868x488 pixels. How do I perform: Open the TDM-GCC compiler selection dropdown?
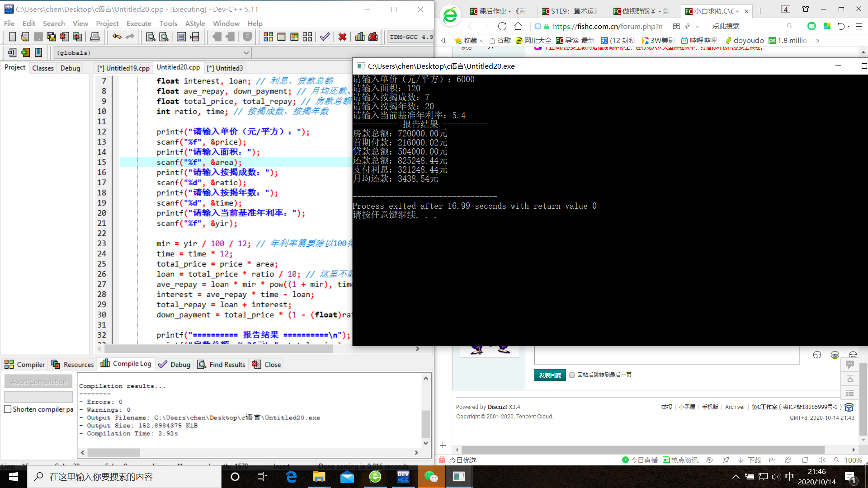pos(410,37)
